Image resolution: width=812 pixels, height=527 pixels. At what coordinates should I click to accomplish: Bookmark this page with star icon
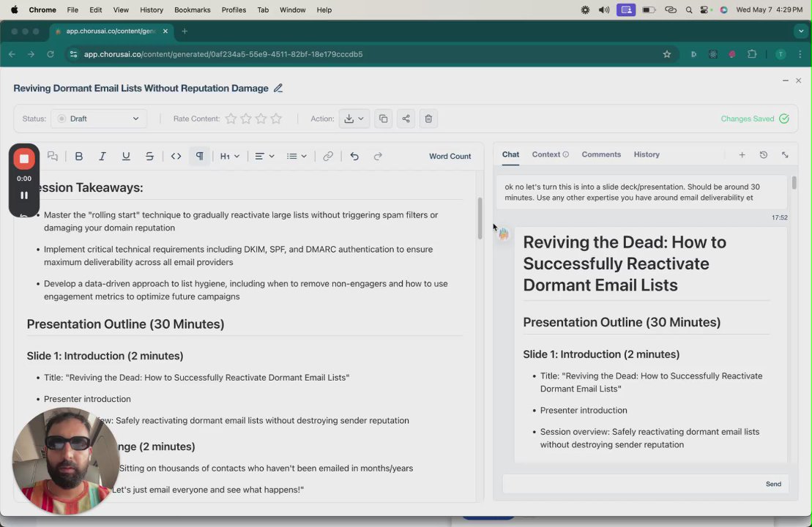pyautogui.click(x=667, y=54)
